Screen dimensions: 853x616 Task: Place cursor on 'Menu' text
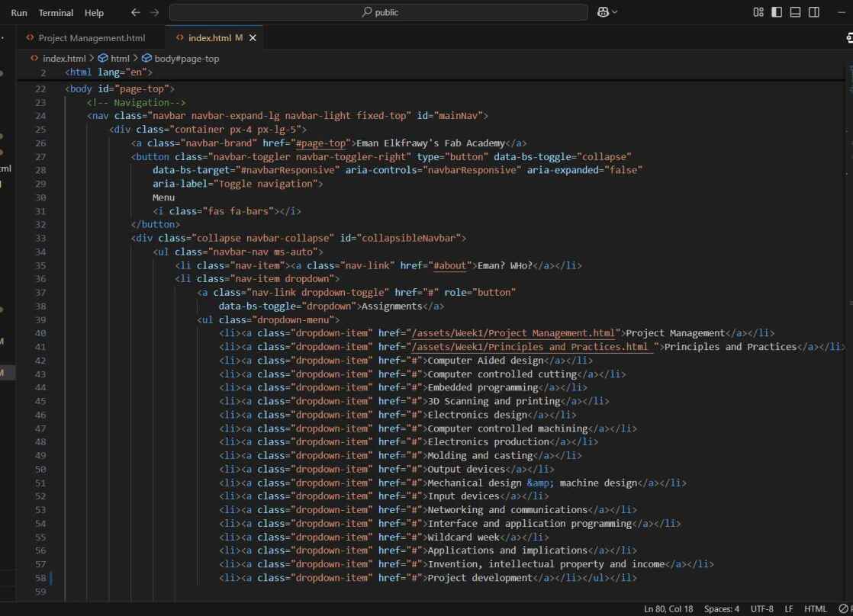pyautogui.click(x=164, y=197)
